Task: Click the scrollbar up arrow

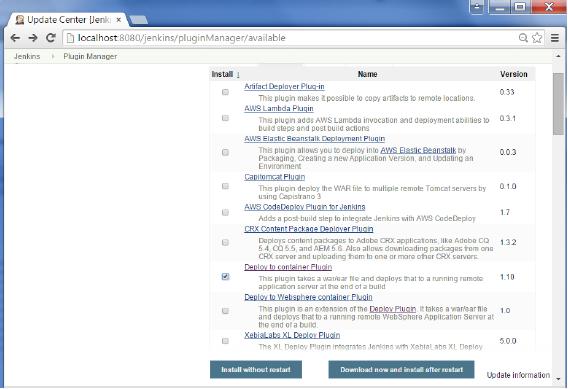Action: pyautogui.click(x=558, y=56)
